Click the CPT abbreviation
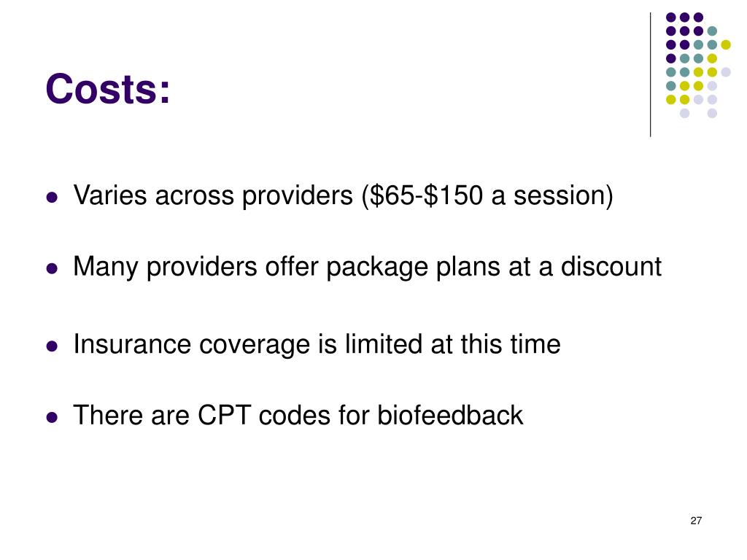This screenshot has width=747, height=560. pos(225,415)
